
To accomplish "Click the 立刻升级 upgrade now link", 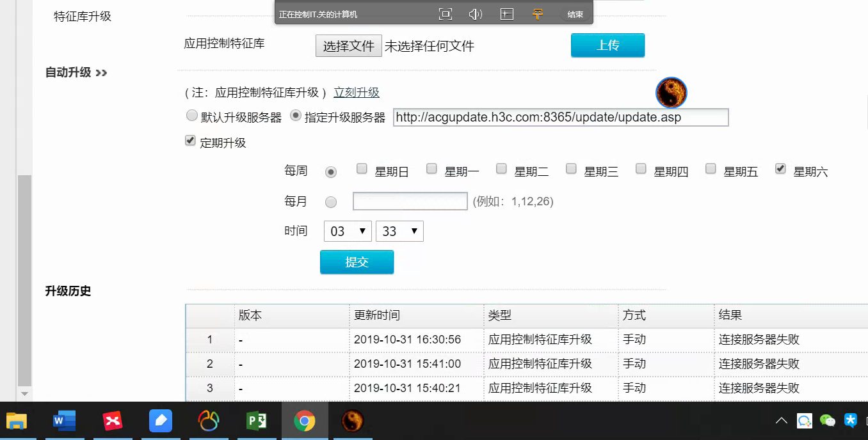I will (x=357, y=93).
